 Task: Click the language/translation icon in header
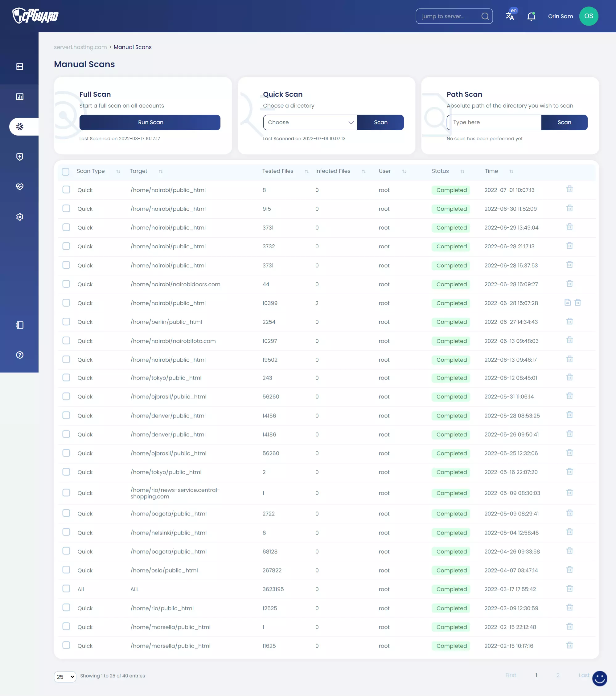tap(510, 16)
